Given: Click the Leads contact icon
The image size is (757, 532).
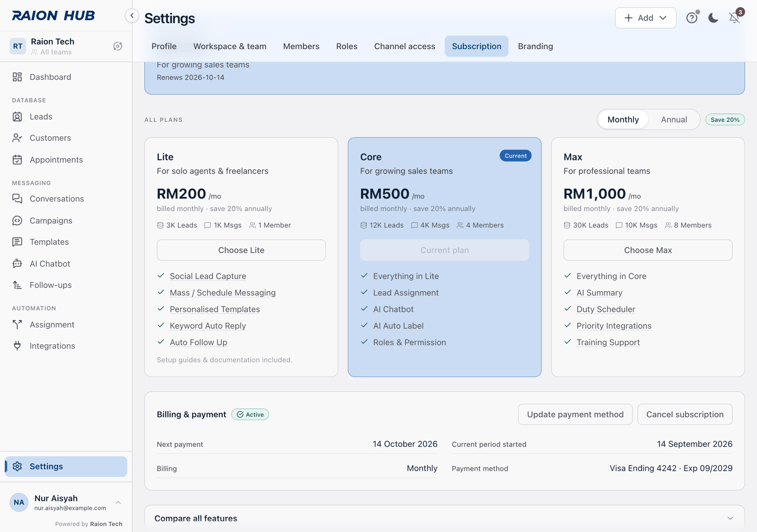Looking at the screenshot, I should (x=18, y=117).
